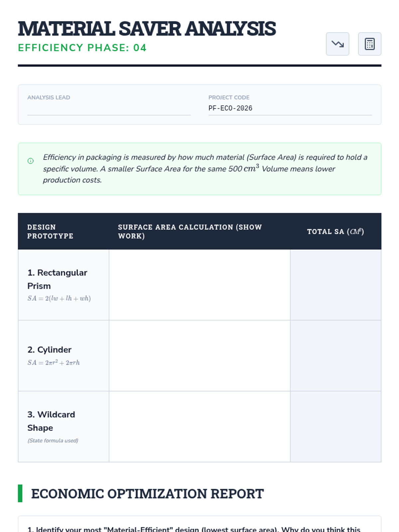Viewport: 399px width, 532px height.
Task: Click the Cylinder surface area work cell
Action: 199,356
